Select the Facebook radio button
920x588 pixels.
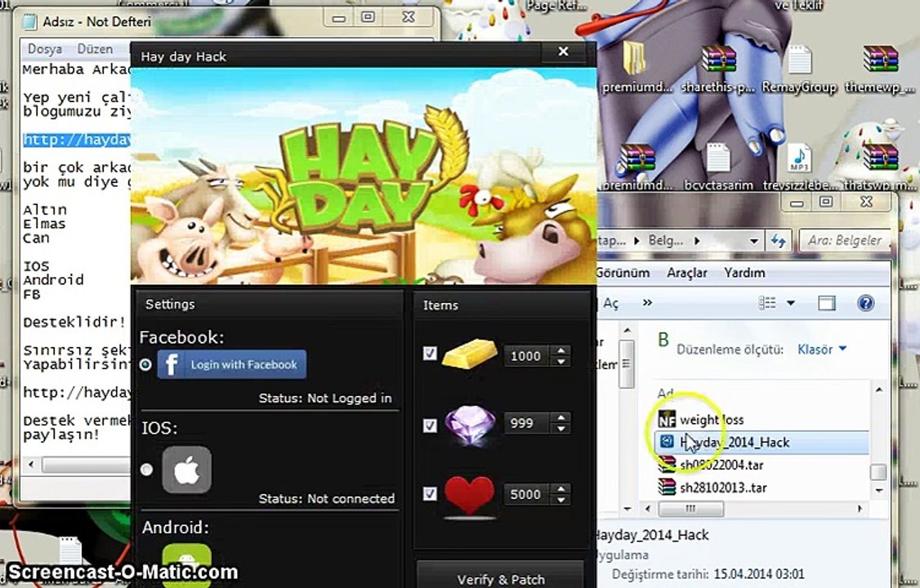point(145,365)
